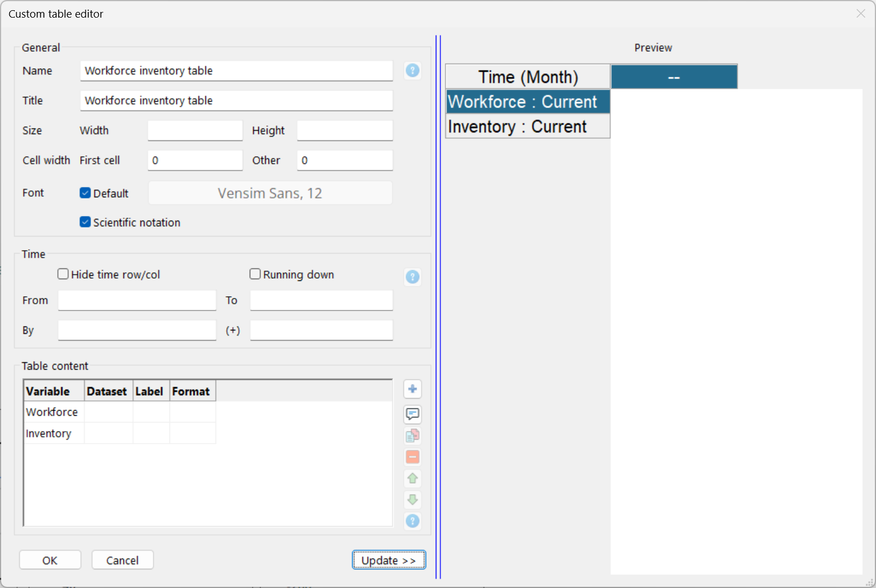
Task: Open help for the Time section
Action: 412,277
